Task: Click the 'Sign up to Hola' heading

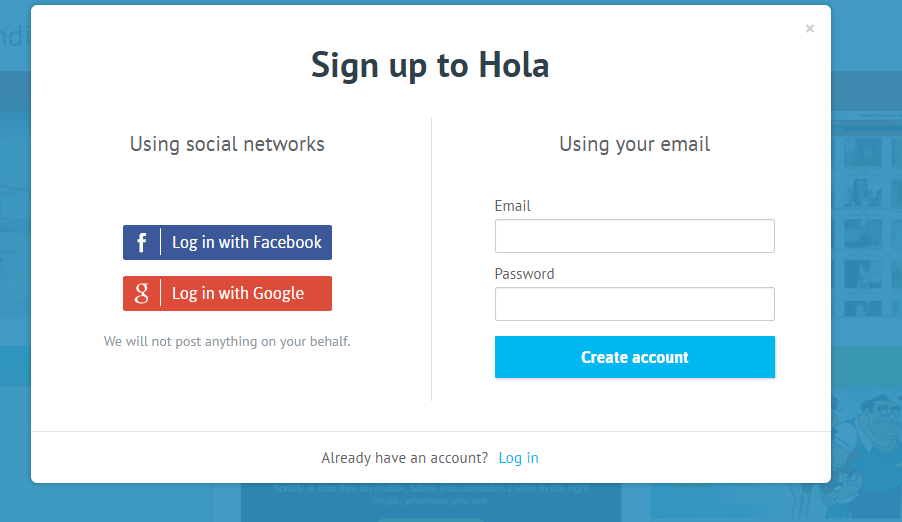Action: point(430,65)
